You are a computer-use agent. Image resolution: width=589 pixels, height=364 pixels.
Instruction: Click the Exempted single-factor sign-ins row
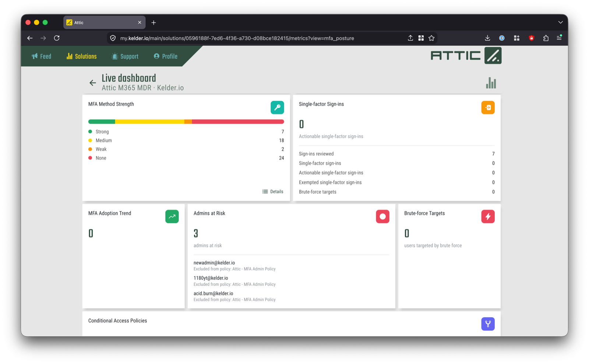click(x=396, y=182)
